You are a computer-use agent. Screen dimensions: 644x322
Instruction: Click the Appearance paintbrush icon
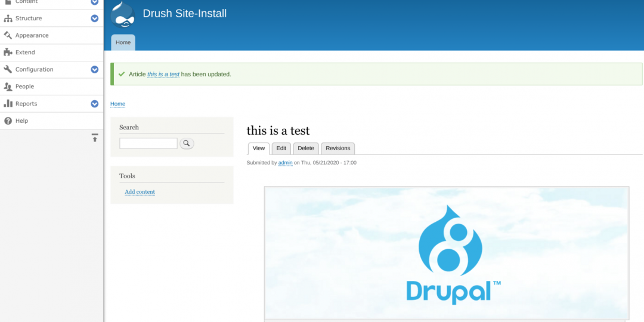pos(8,35)
